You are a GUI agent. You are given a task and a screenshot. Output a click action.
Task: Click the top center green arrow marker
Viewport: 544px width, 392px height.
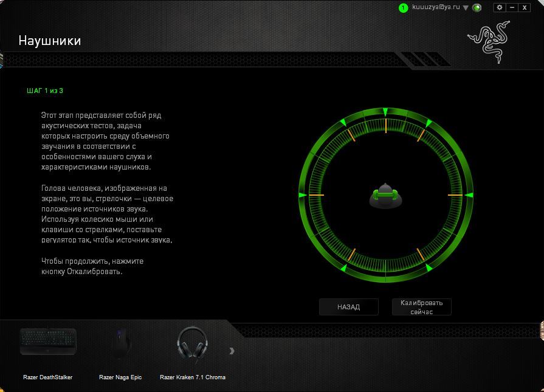click(385, 112)
